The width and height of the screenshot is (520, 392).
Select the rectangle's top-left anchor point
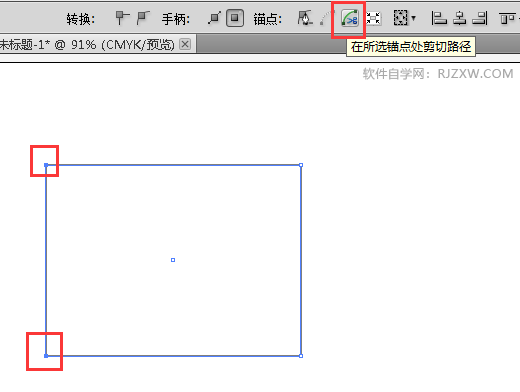coord(46,165)
